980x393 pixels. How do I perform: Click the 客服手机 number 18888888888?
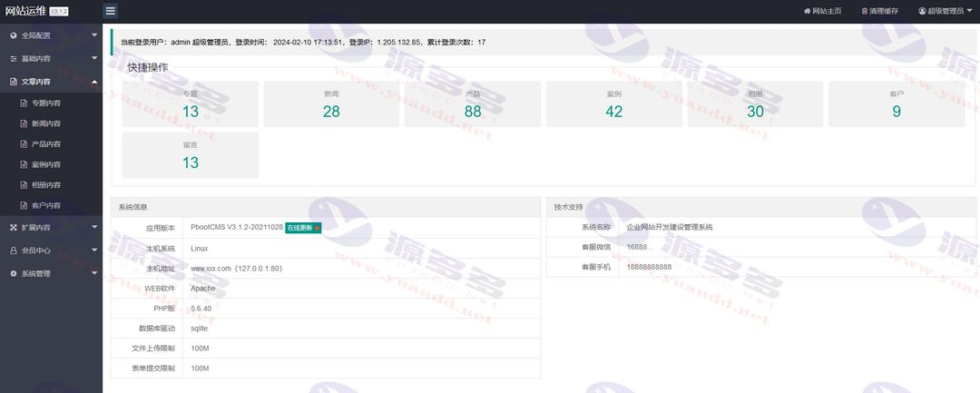650,267
